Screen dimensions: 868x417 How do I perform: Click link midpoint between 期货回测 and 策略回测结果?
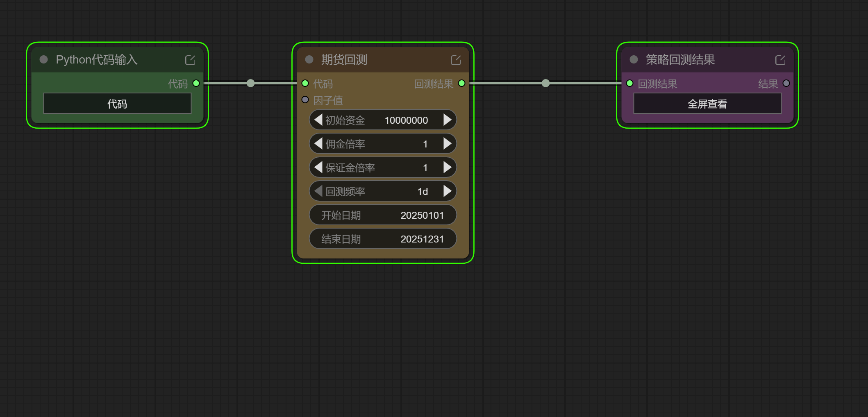[x=545, y=83]
